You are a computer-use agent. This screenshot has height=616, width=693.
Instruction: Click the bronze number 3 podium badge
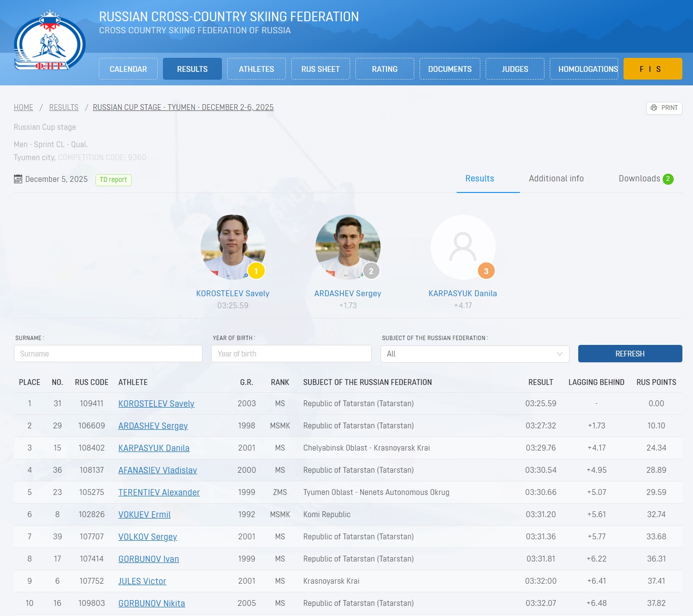coord(486,271)
